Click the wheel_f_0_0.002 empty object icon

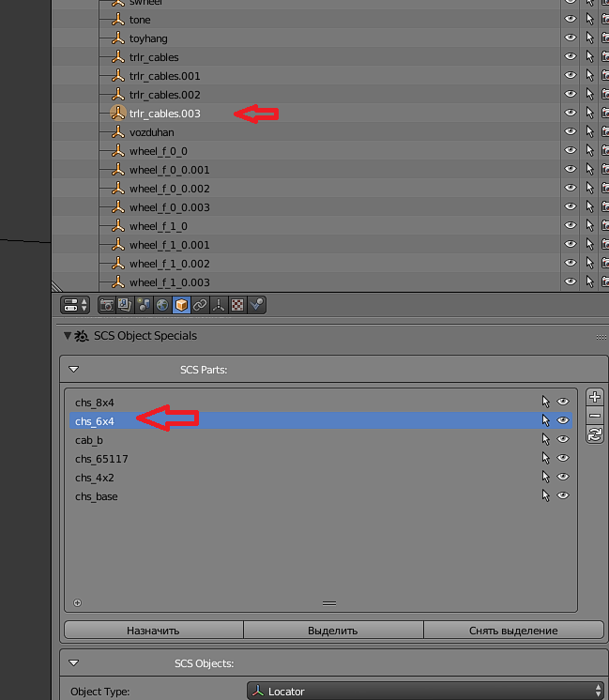(x=118, y=188)
